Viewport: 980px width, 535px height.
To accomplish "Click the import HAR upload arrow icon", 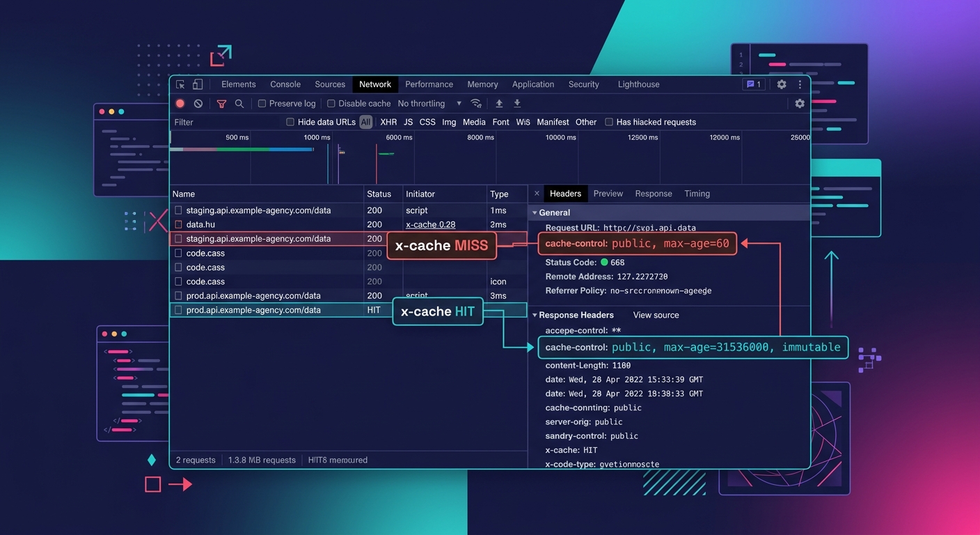I will pyautogui.click(x=499, y=103).
